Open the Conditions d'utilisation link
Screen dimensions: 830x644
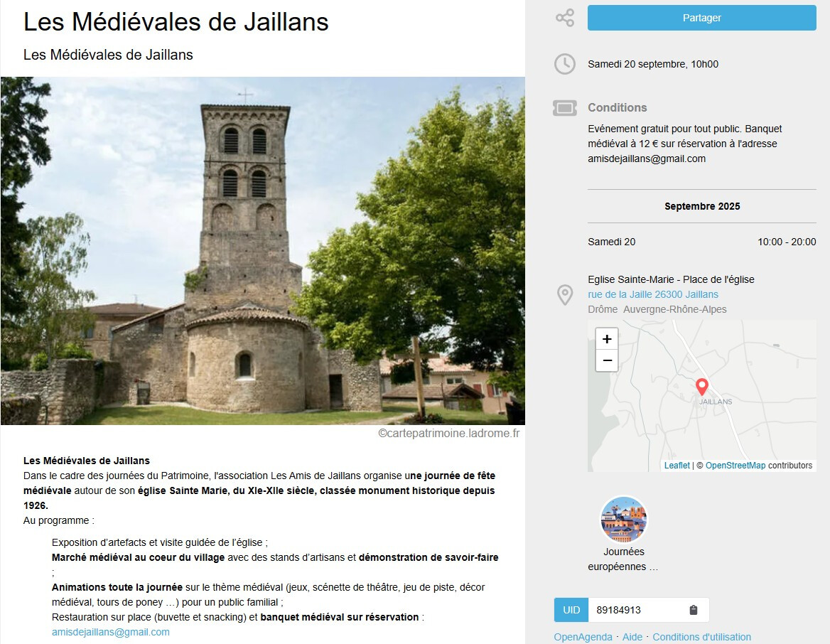701,637
